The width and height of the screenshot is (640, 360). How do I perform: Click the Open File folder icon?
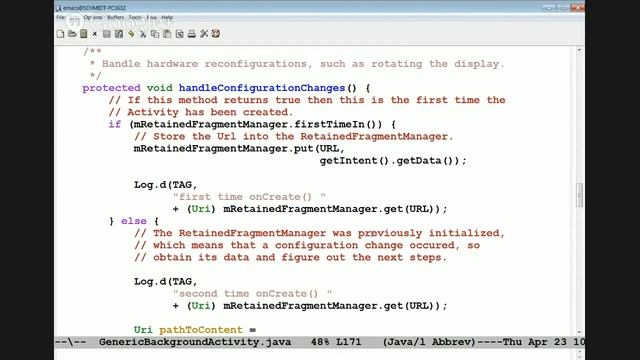(72, 34)
